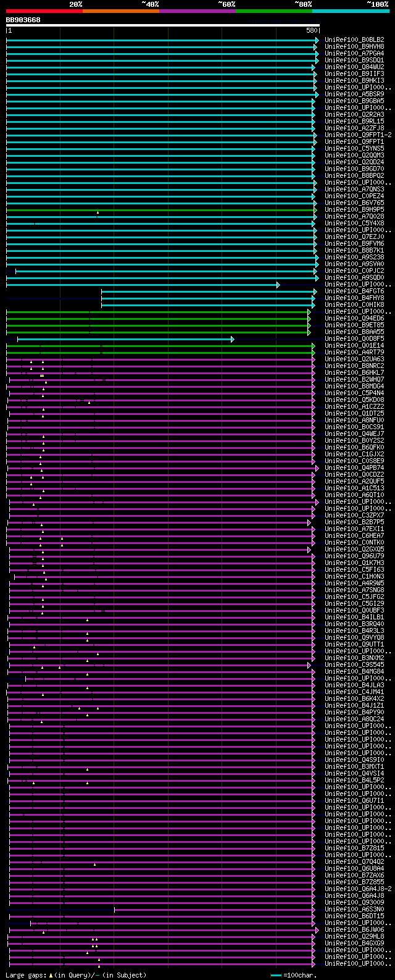Select hit label UniRef100_Q9FPT1-2
395x980 pixels.
[x=358, y=135]
